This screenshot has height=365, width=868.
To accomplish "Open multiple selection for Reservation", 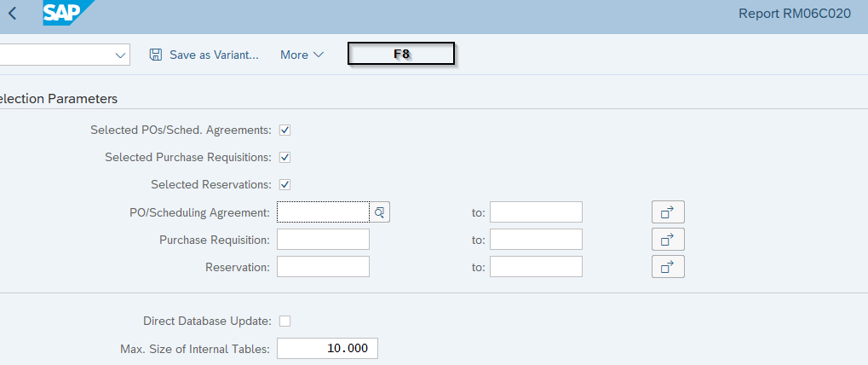I will tap(668, 267).
